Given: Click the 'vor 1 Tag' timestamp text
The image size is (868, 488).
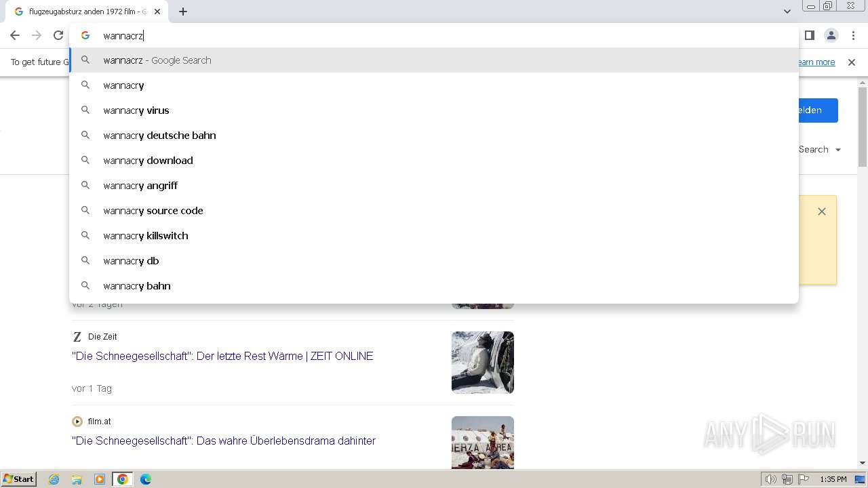Looking at the screenshot, I should coord(92,388).
